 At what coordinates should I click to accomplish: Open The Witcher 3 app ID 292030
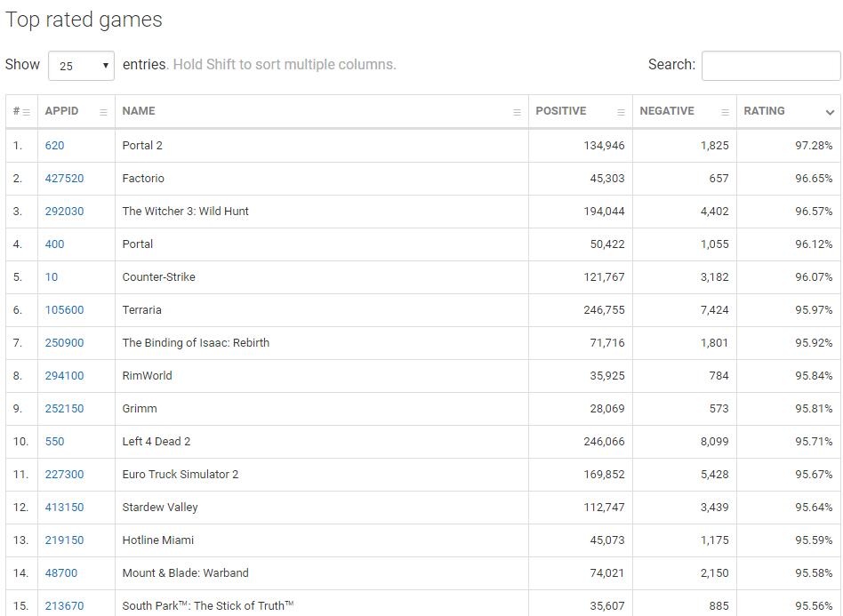tap(64, 212)
